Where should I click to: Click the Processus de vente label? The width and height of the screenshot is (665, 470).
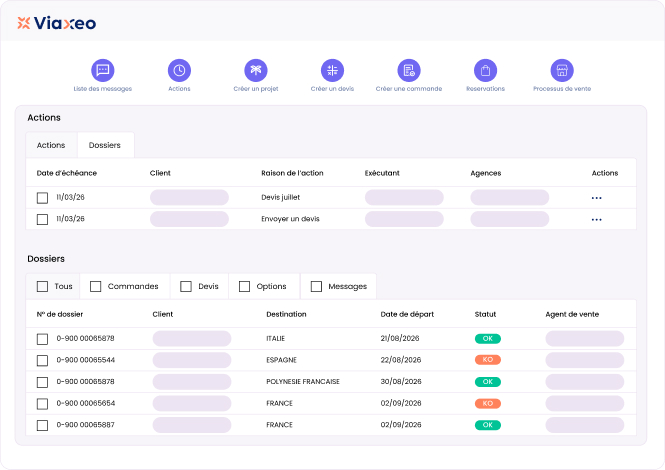point(562,89)
